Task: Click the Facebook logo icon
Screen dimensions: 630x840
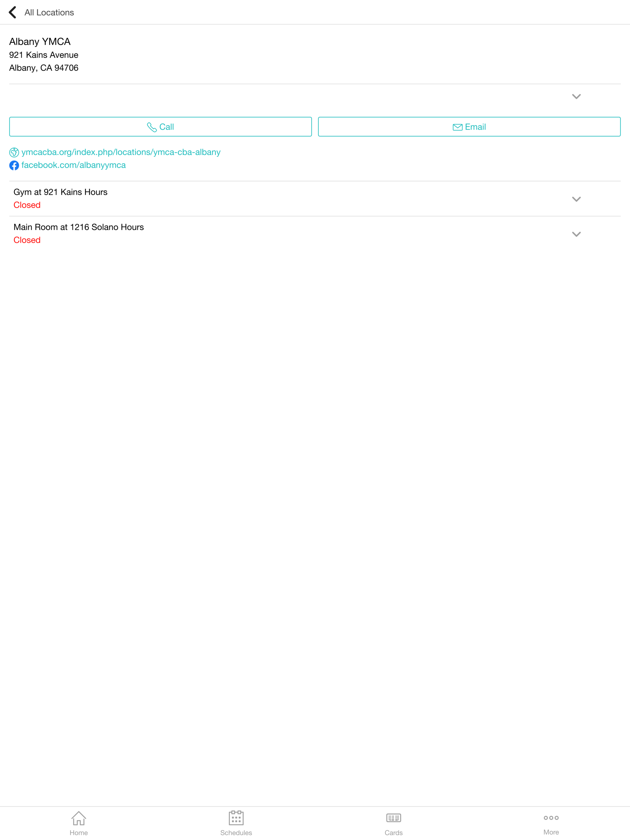Action: click(14, 165)
